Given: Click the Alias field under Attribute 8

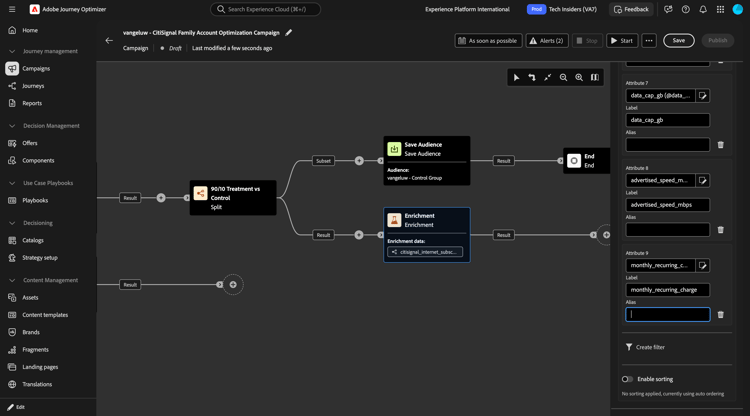Looking at the screenshot, I should 668,230.
